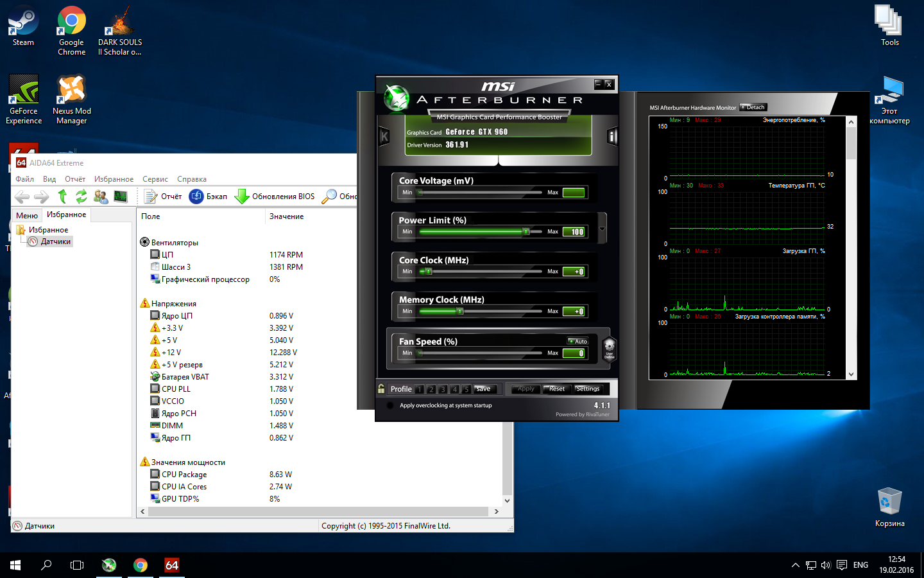The width and height of the screenshot is (924, 578).
Task: Select Afterburner profile slot 2
Action: click(431, 389)
